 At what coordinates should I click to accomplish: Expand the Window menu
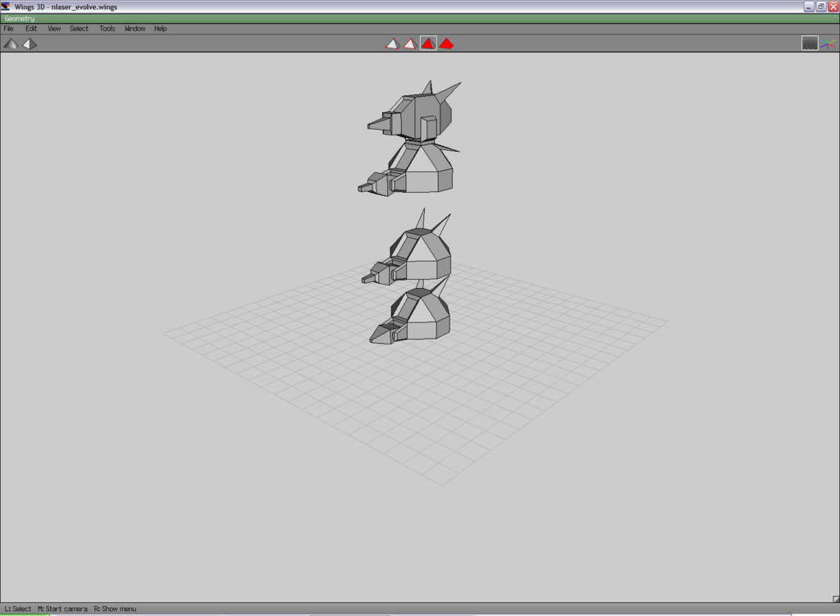(x=135, y=29)
